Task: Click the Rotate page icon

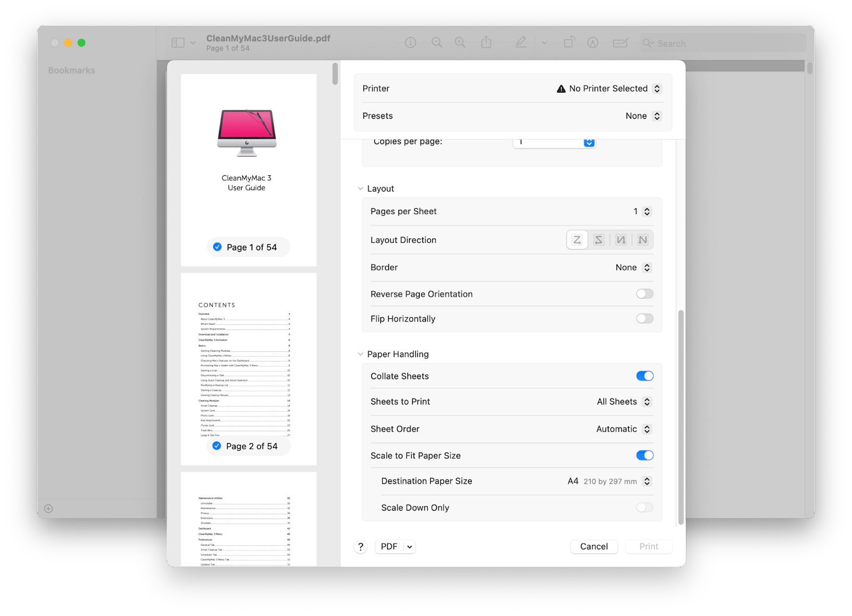Action: [569, 42]
